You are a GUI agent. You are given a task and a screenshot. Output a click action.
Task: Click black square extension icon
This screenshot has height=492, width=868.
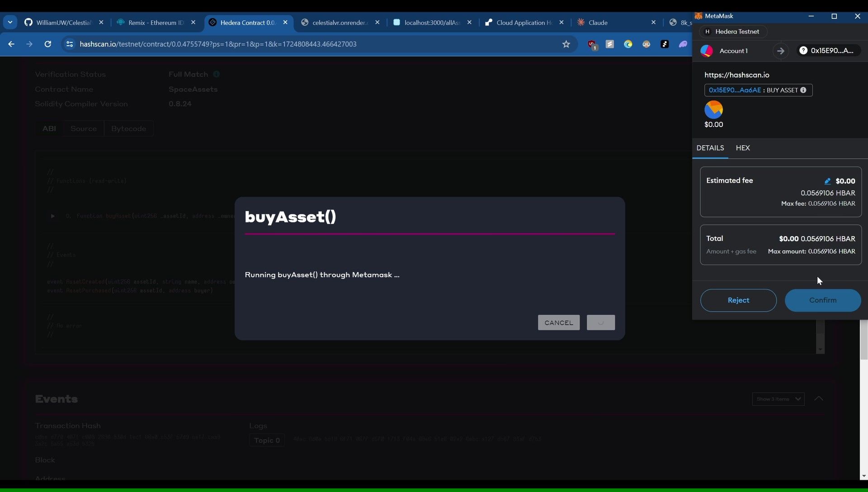665,44
